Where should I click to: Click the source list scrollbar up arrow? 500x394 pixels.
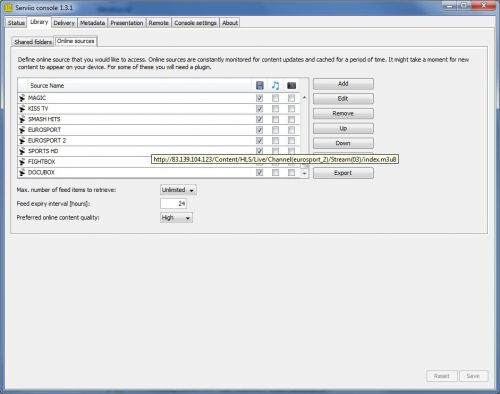click(304, 97)
